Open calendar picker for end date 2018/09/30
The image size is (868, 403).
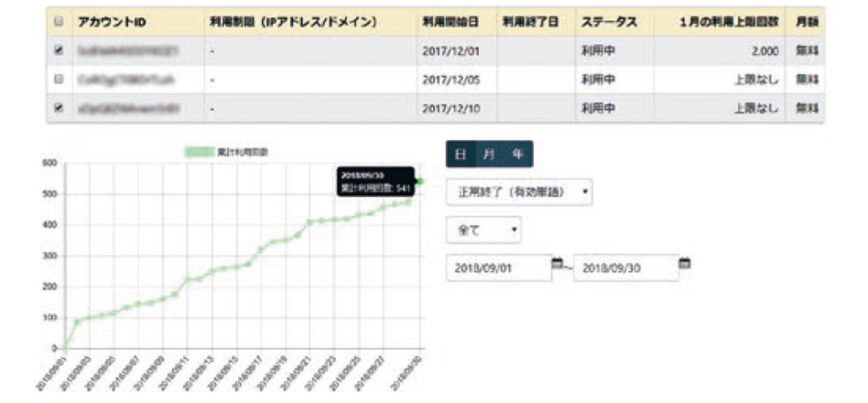(x=685, y=264)
